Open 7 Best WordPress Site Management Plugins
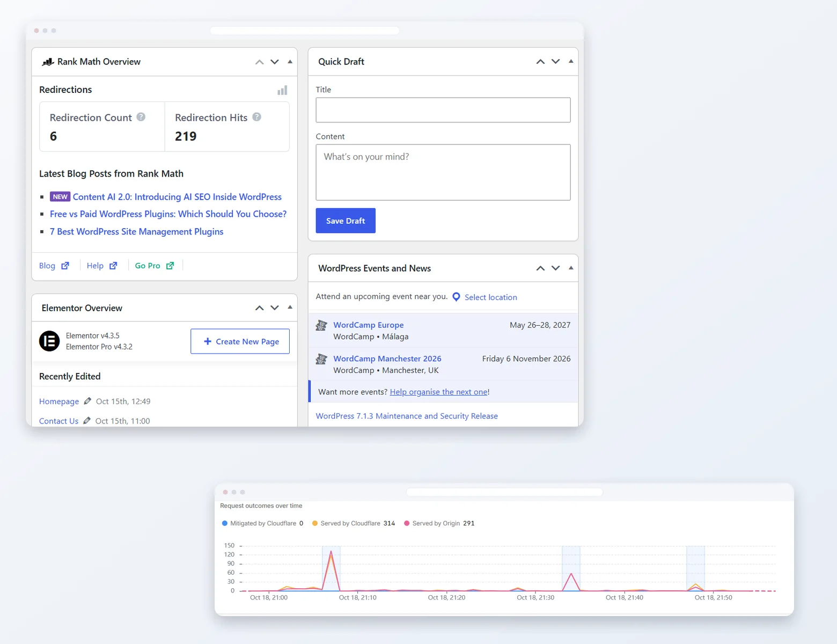This screenshot has width=837, height=644. [137, 231]
